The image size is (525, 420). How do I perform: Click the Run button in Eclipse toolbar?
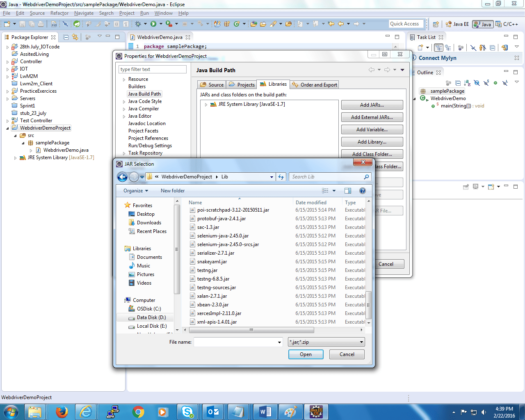click(153, 24)
